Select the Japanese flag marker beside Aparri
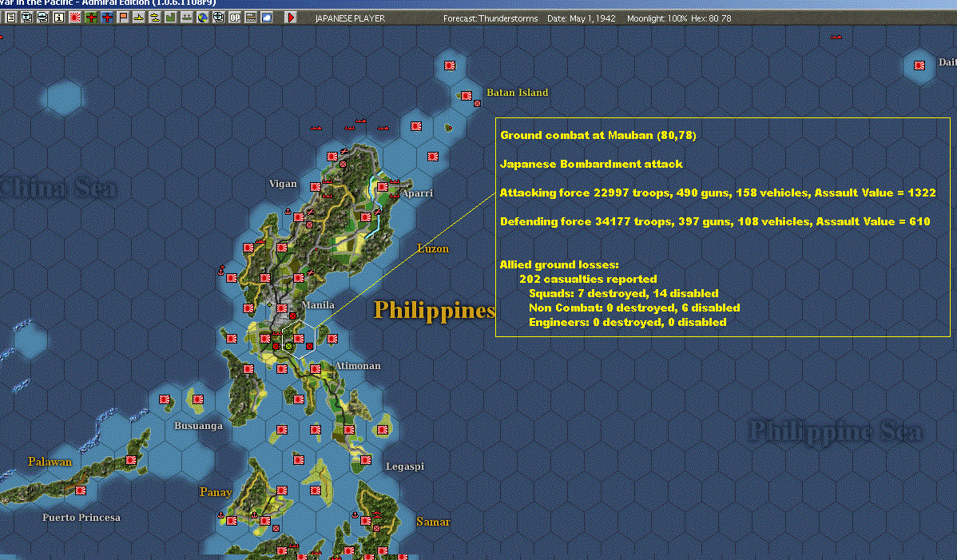 pyautogui.click(x=382, y=187)
